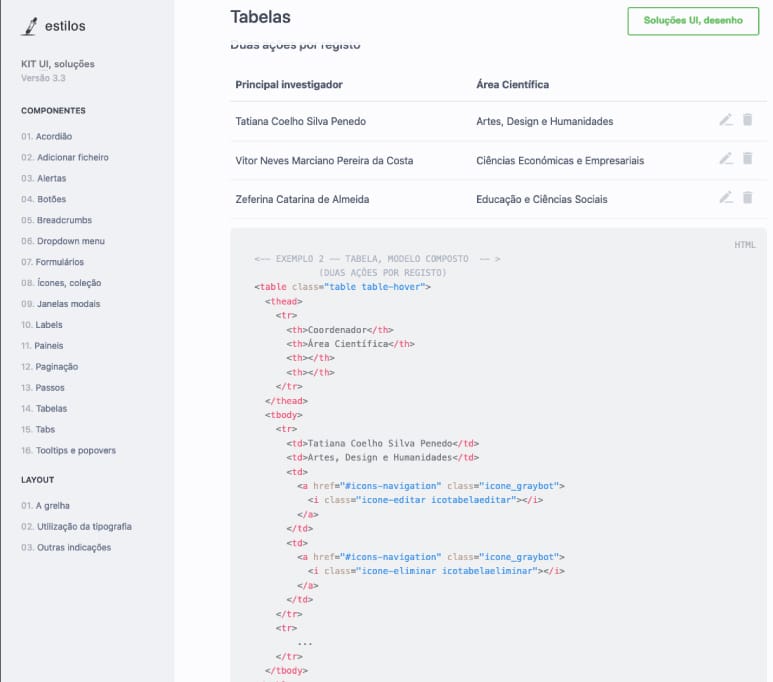
Task: Navigate to Botões component
Action: click(43, 199)
